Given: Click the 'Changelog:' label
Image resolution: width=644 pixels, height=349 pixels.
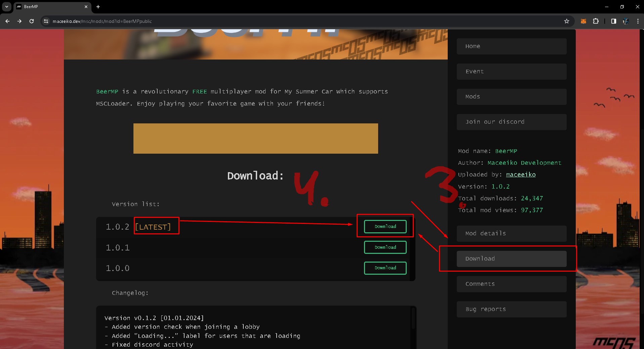Looking at the screenshot, I should tap(130, 293).
